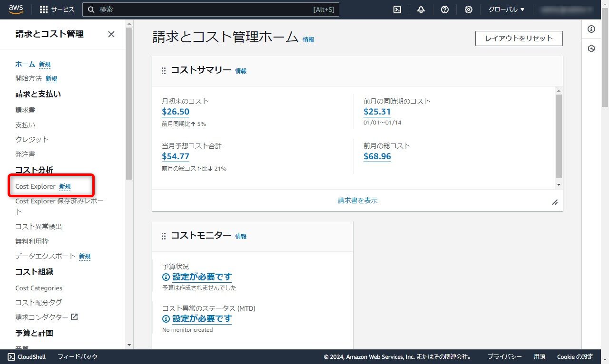Edit the コストサマリー widget with the pencil icon

pos(555,202)
